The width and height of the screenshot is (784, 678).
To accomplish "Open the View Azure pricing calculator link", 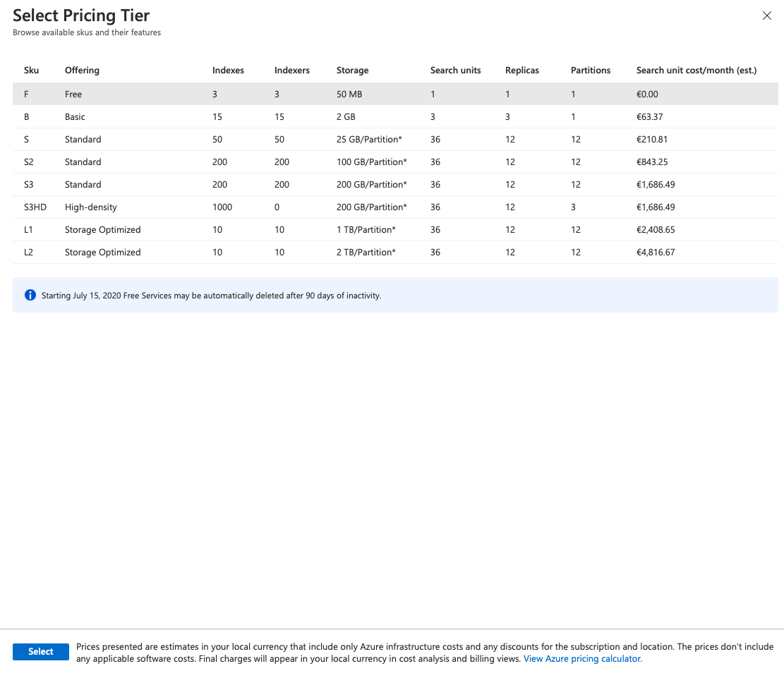I will (582, 659).
